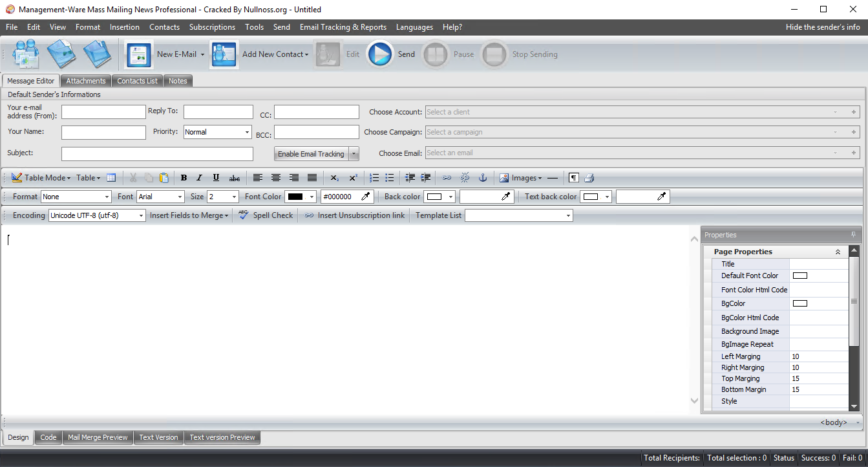Image resolution: width=868 pixels, height=467 pixels.
Task: Center align the text
Action: tap(276, 178)
